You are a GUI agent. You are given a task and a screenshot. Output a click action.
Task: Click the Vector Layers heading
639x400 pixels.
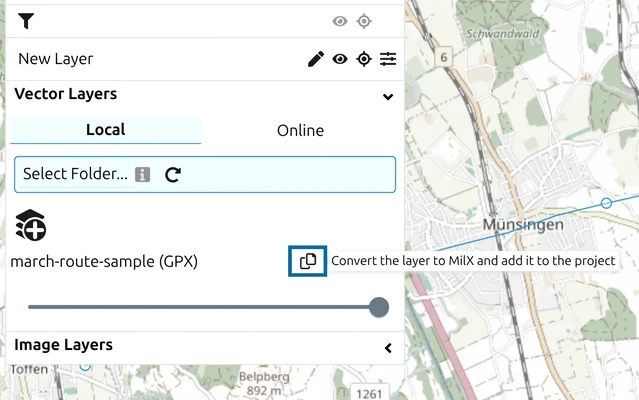pyautogui.click(x=66, y=94)
